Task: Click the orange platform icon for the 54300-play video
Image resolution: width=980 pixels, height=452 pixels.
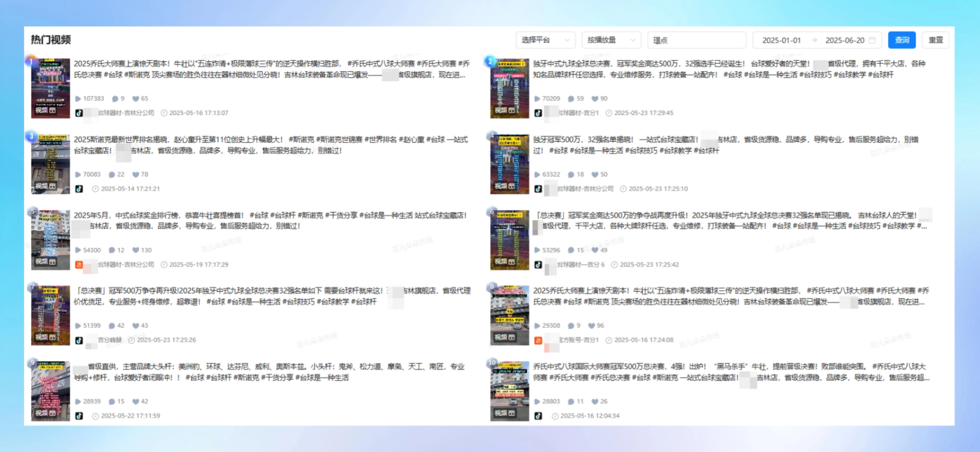Action: (79, 265)
